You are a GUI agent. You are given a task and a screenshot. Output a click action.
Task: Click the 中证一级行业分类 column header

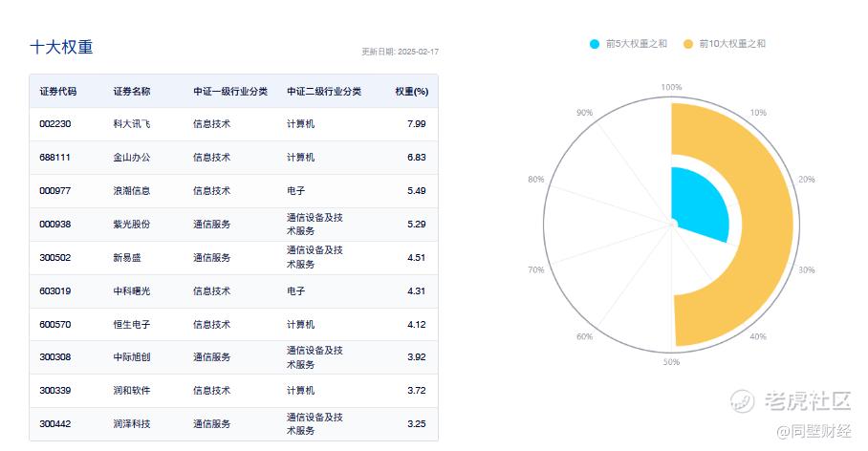(230, 92)
